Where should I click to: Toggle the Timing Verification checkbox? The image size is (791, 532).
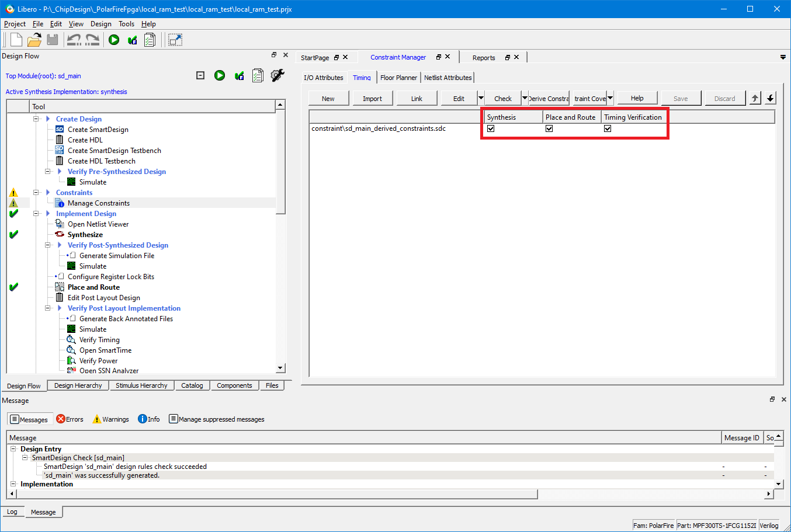608,128
